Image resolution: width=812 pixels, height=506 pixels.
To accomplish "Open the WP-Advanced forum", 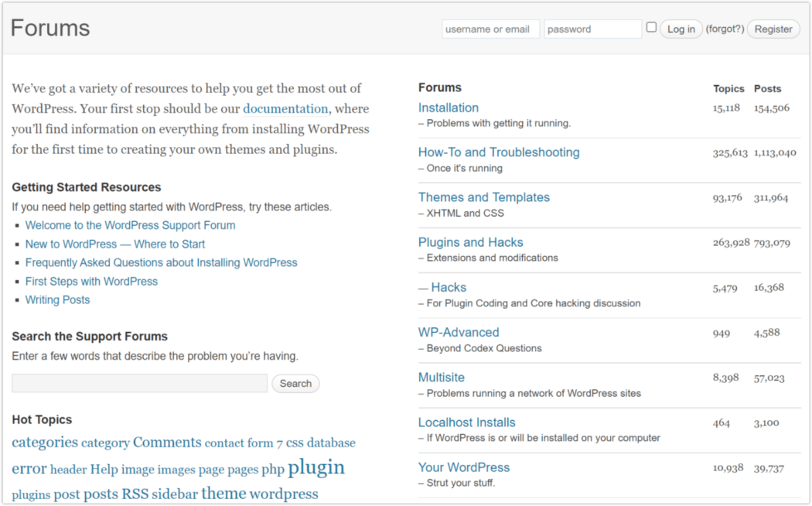I will (458, 332).
